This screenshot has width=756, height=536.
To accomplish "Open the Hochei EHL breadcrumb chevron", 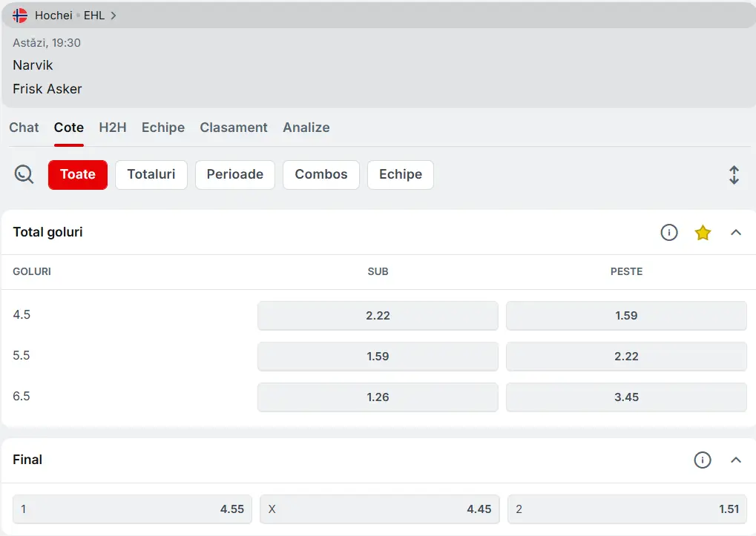I will pyautogui.click(x=114, y=16).
